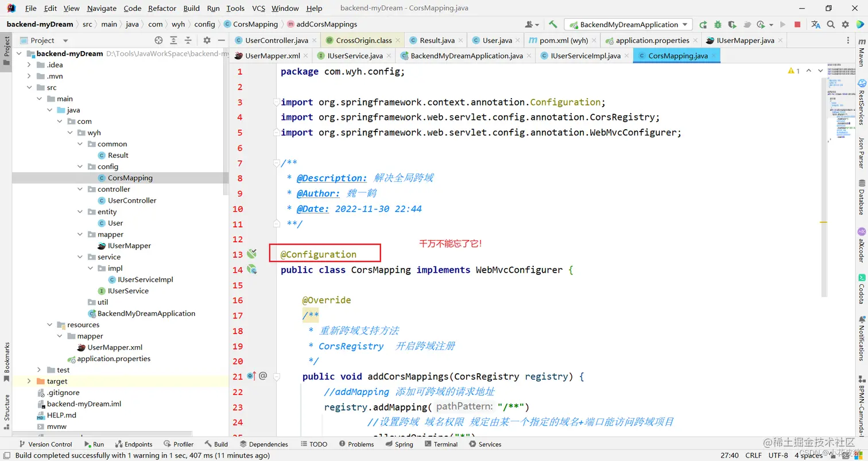Toggle the Terminal tool window
This screenshot has width=868, height=461.
coord(441,444)
